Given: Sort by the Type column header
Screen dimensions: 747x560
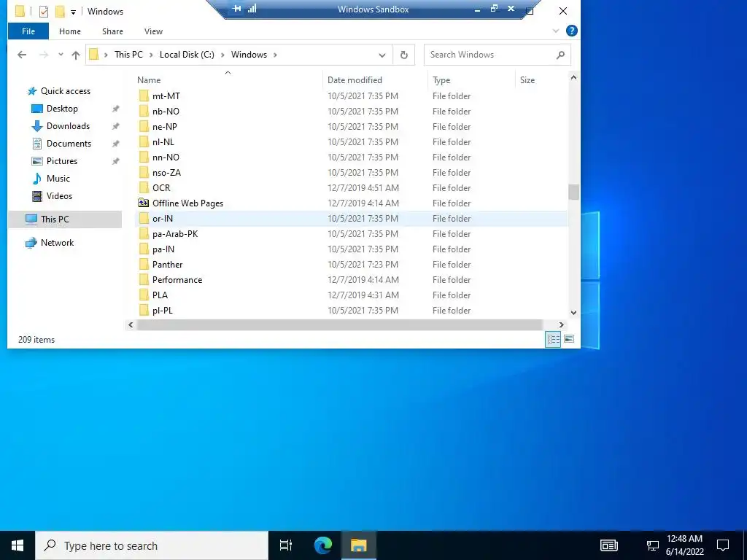Looking at the screenshot, I should coord(441,80).
